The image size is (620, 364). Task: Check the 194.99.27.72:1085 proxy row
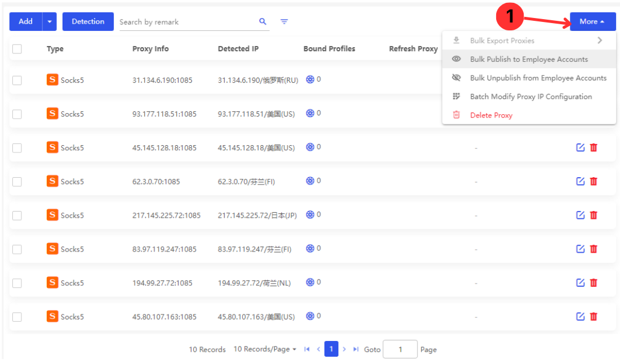(x=17, y=283)
